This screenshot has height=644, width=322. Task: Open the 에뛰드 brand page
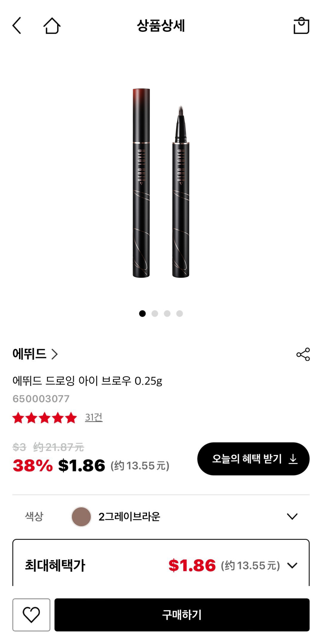coord(35,354)
